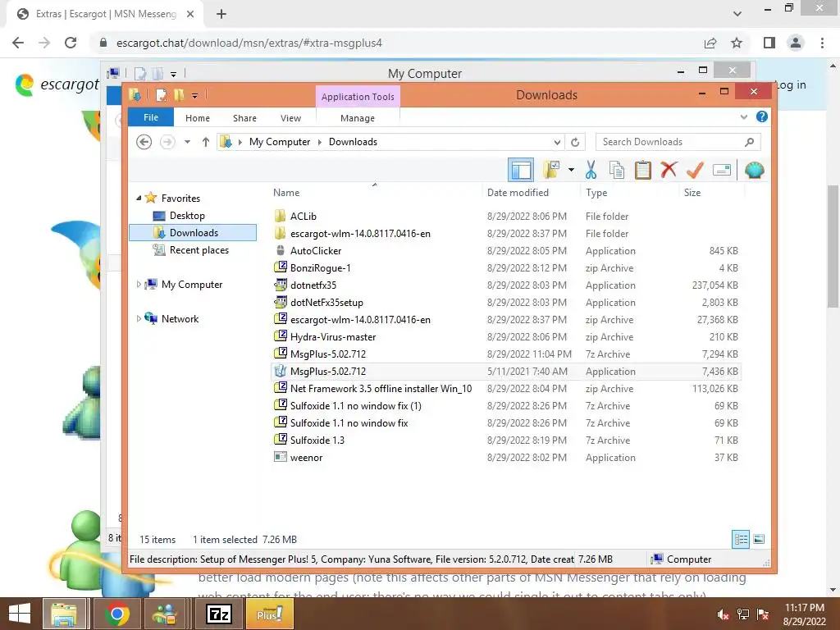Click the Search Downloads field
Viewport: 840px width, 630px height.
(x=678, y=142)
